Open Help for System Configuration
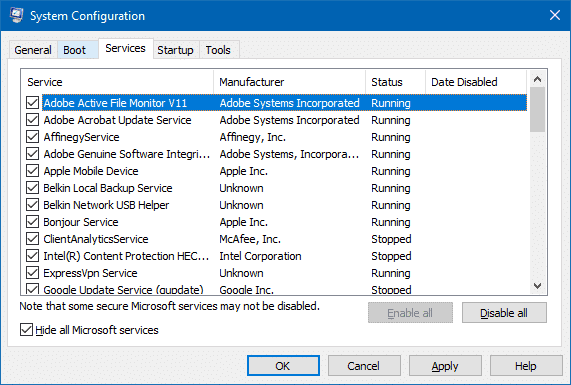Image resolution: width=571 pixels, height=385 pixels. pos(526,366)
